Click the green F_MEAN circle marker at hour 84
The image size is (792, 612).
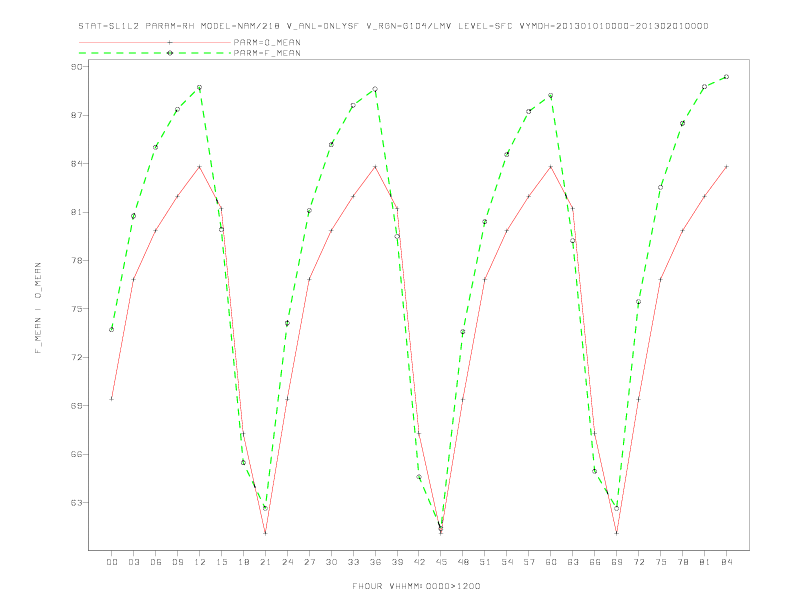tap(726, 77)
